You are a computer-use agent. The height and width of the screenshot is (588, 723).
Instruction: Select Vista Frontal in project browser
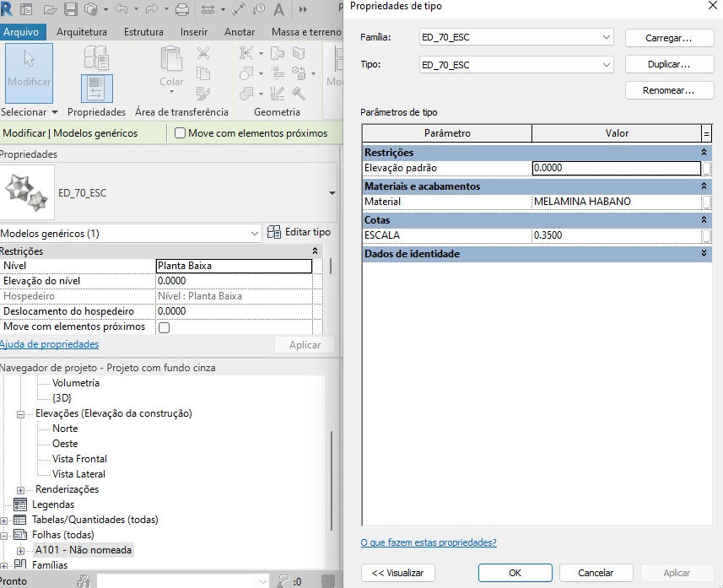pyautogui.click(x=79, y=459)
